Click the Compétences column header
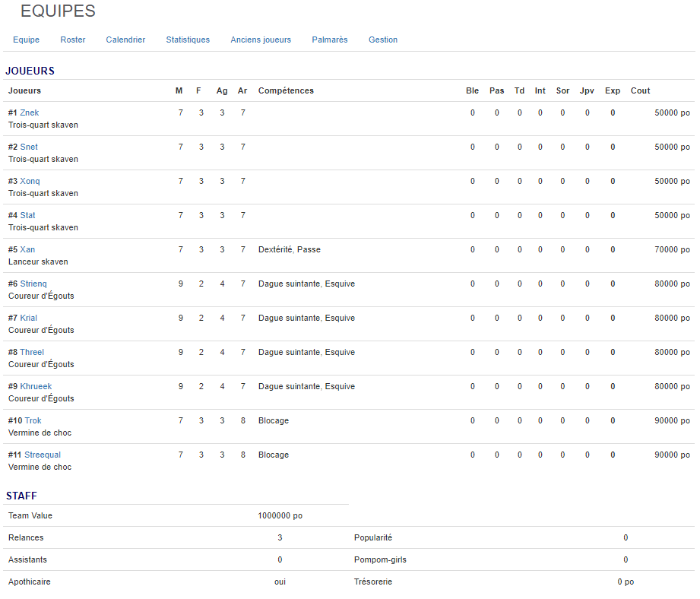 click(286, 90)
